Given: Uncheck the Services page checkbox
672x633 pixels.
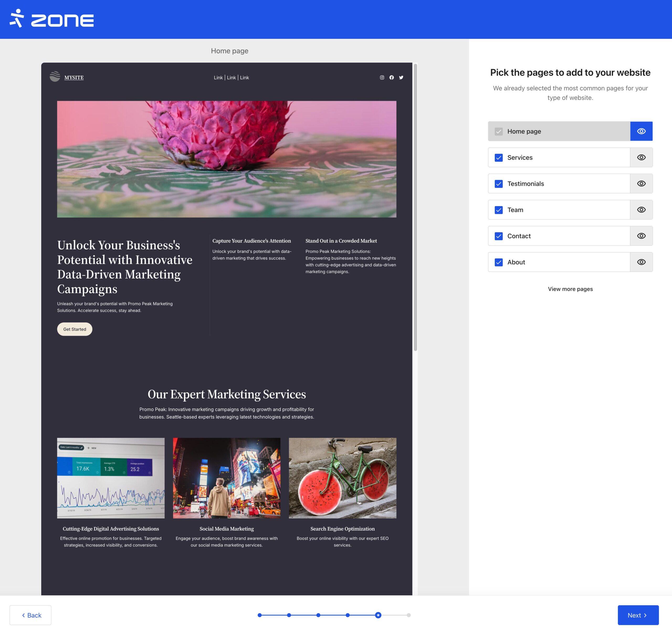Looking at the screenshot, I should click(x=498, y=158).
